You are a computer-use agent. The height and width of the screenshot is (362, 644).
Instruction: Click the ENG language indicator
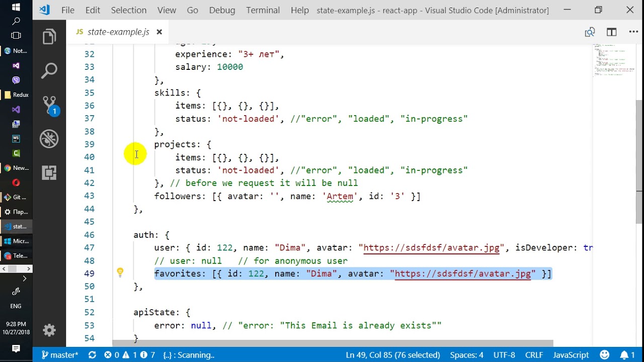coord(16,306)
